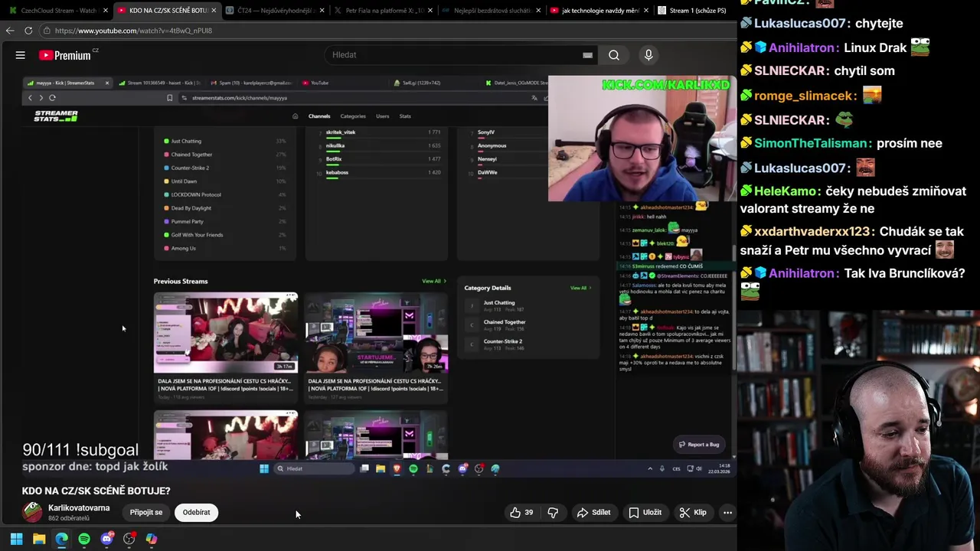
Task: Create a clip with the Klip button
Action: 694,513
